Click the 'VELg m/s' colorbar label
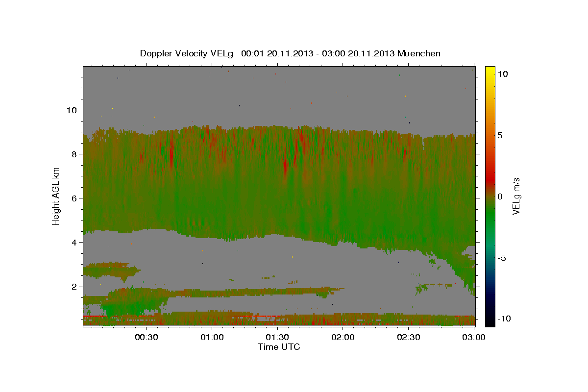 (x=516, y=196)
